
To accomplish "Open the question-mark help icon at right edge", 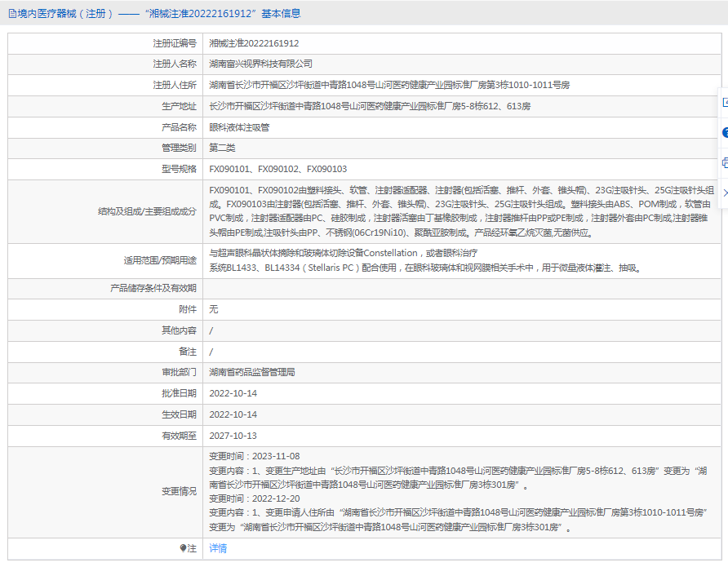I will (x=725, y=133).
